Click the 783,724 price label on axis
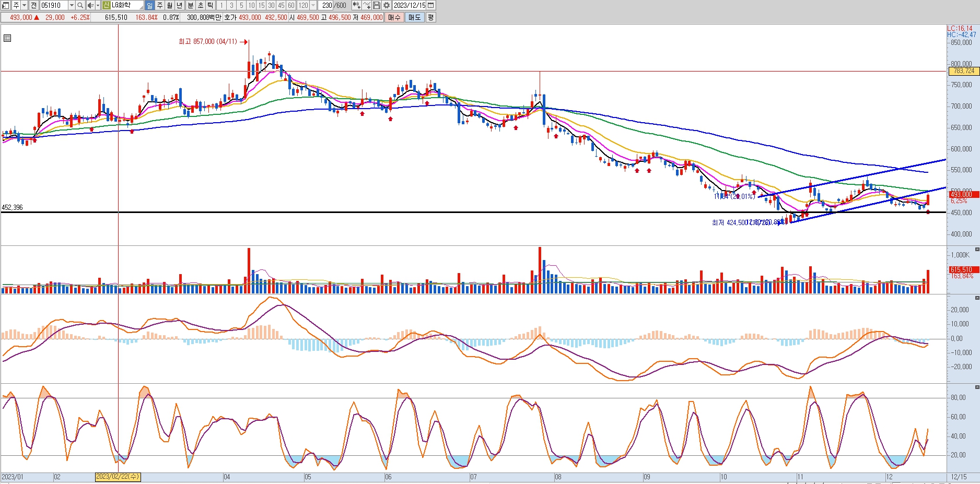Viewport: 980px width, 484px height. pyautogui.click(x=963, y=71)
